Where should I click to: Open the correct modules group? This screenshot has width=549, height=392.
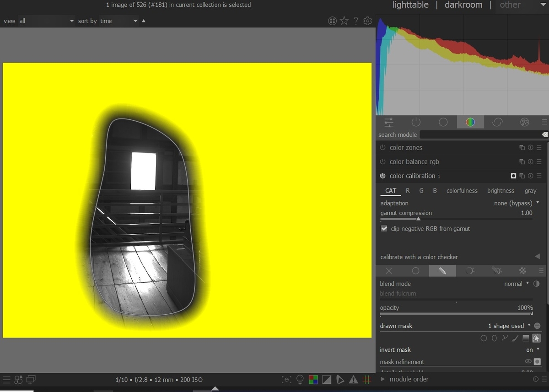(x=497, y=122)
